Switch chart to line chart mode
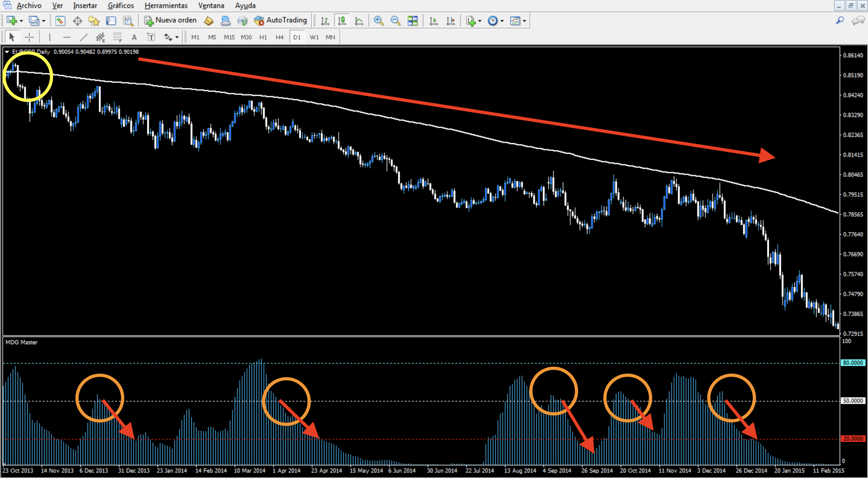This screenshot has width=868, height=478. click(x=359, y=21)
